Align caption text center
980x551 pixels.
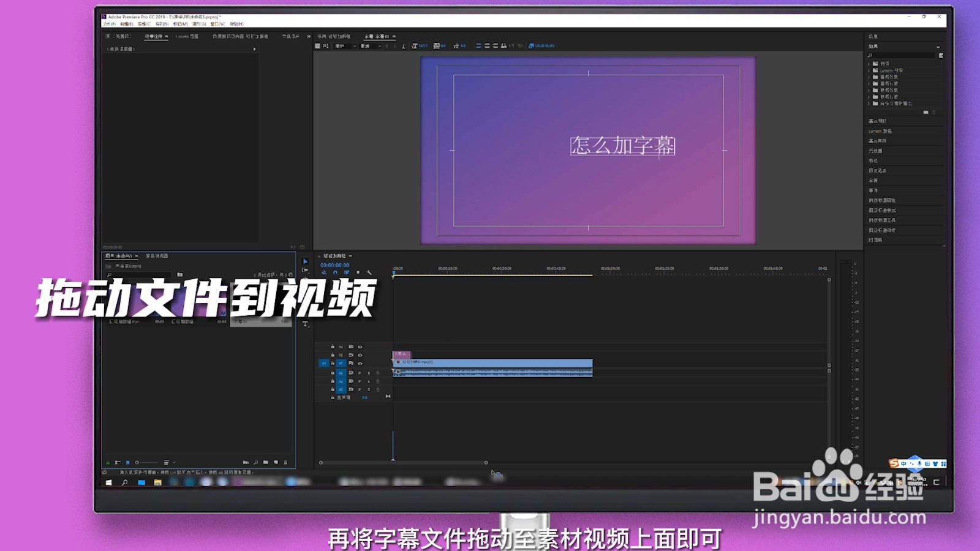point(487,46)
